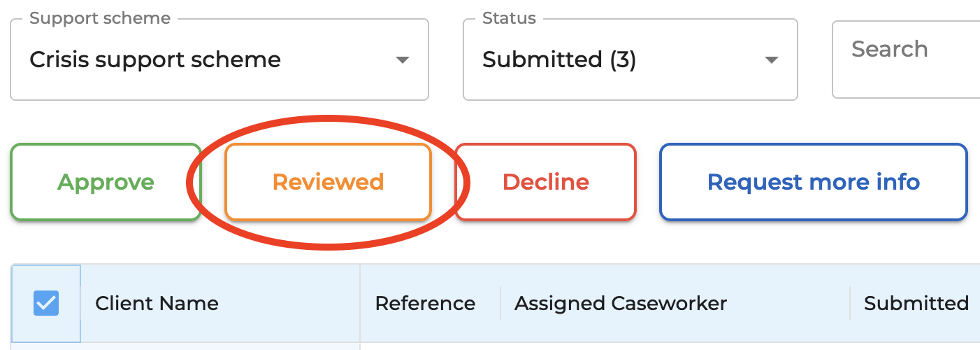Open the Status filter dropdown
The width and height of the screenshot is (980, 350).
pos(630,59)
